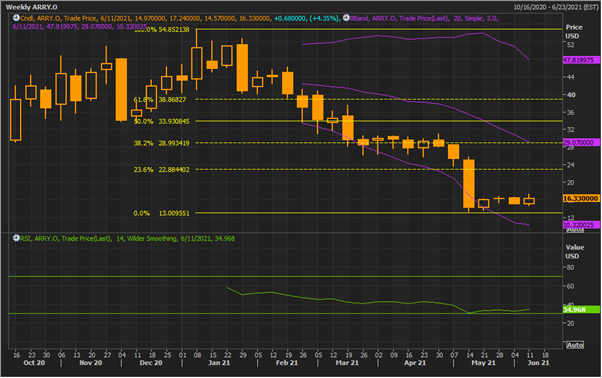Viewport: 602px width, 378px height.
Task: Click the Cndl series legend icon
Action: (x=16, y=18)
